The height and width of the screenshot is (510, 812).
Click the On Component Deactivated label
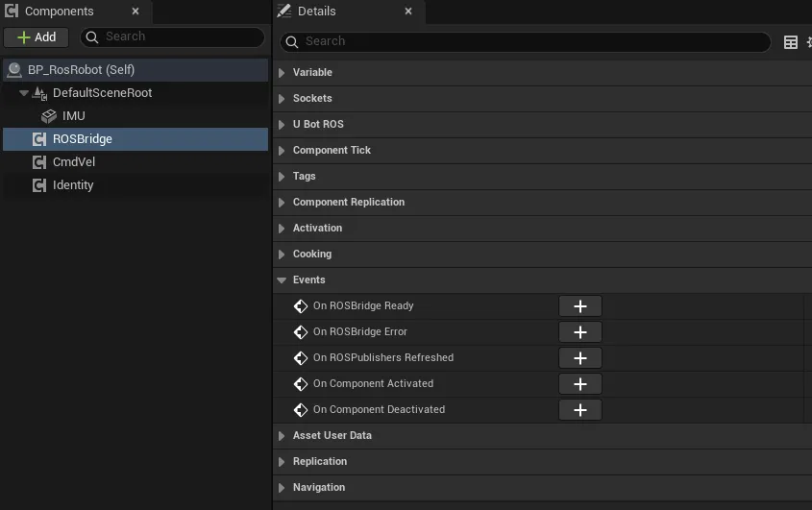tap(379, 409)
